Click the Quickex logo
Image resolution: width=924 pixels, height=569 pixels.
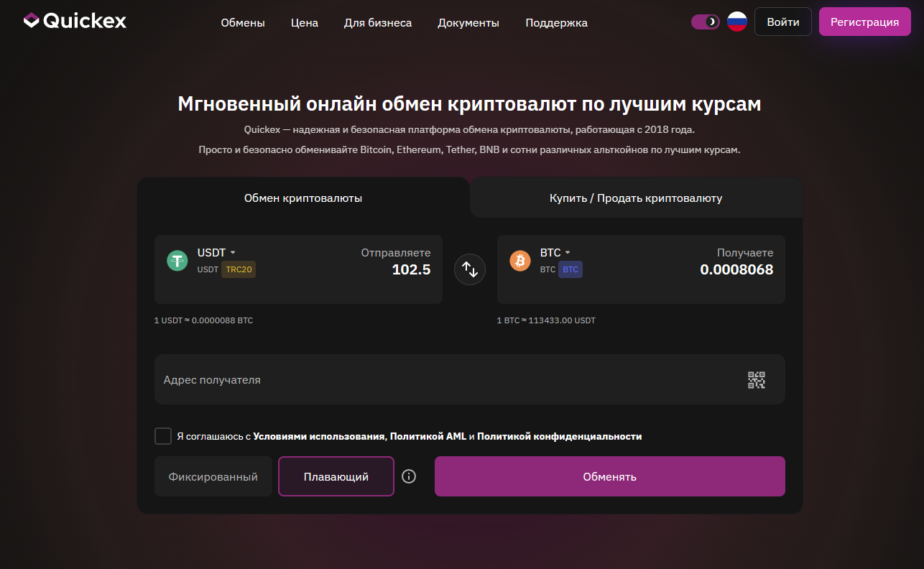pos(75,21)
